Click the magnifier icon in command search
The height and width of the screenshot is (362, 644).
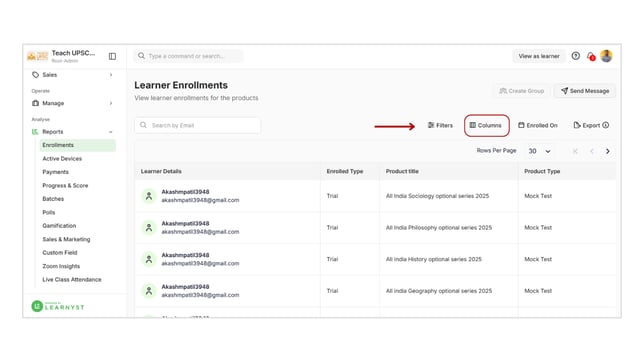[x=141, y=55]
